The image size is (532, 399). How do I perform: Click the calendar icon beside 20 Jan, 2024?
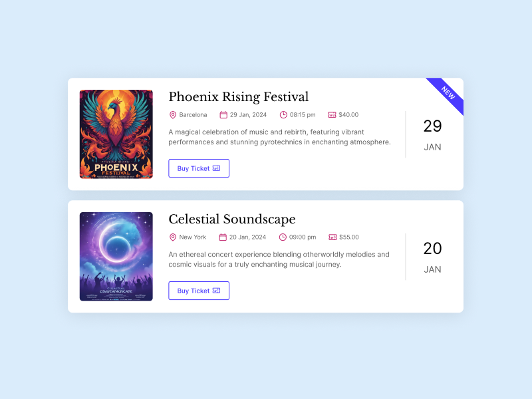point(223,237)
